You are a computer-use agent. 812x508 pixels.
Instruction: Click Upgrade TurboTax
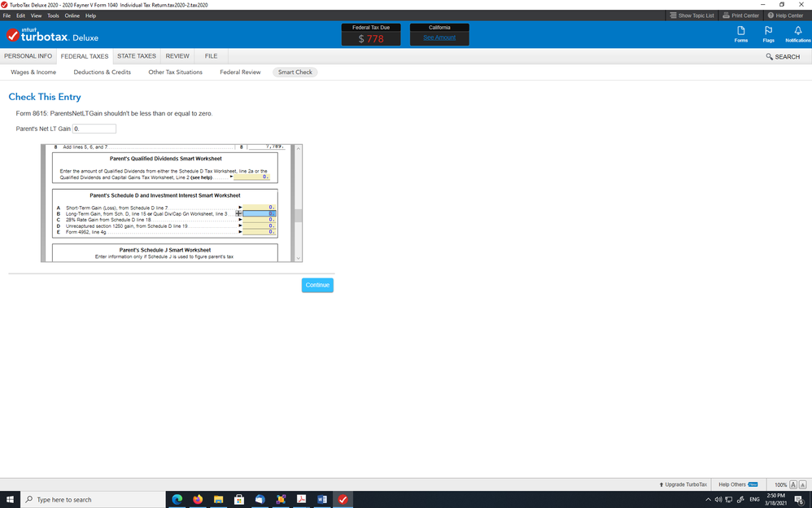683,484
